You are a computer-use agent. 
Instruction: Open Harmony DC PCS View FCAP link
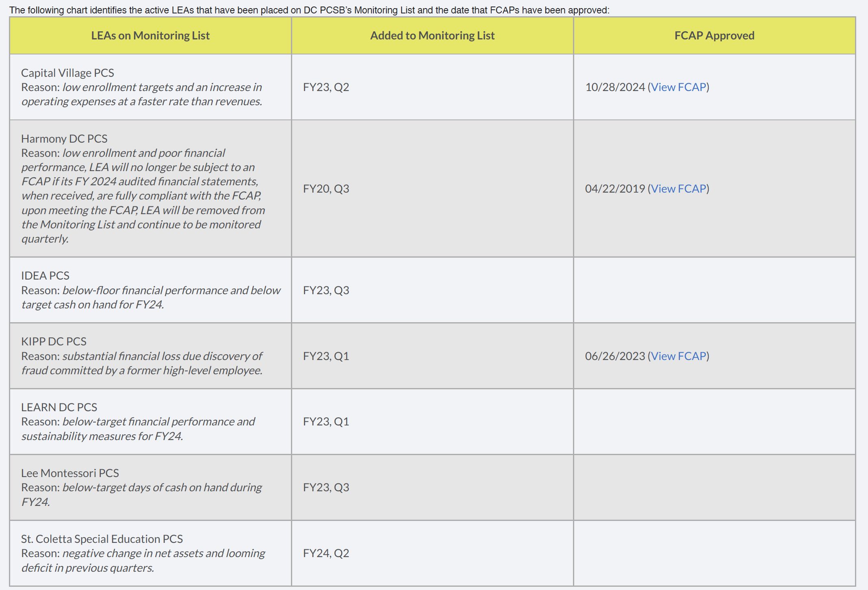click(678, 189)
